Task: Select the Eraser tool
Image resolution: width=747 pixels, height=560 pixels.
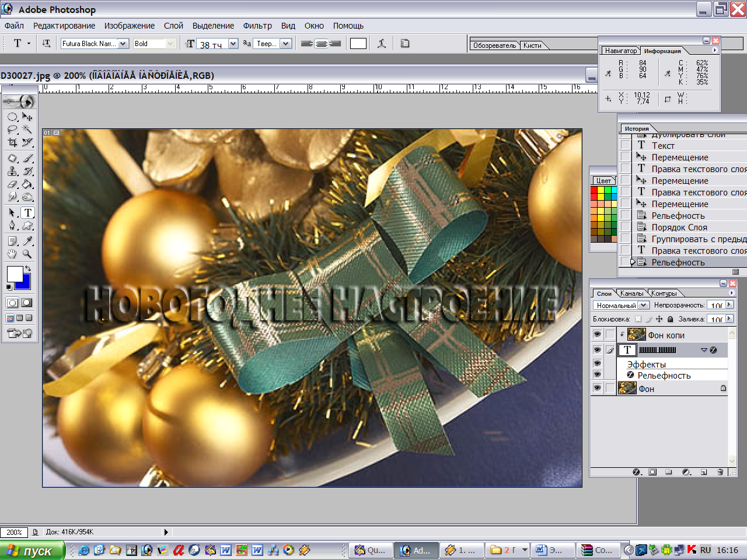Action: (12, 184)
